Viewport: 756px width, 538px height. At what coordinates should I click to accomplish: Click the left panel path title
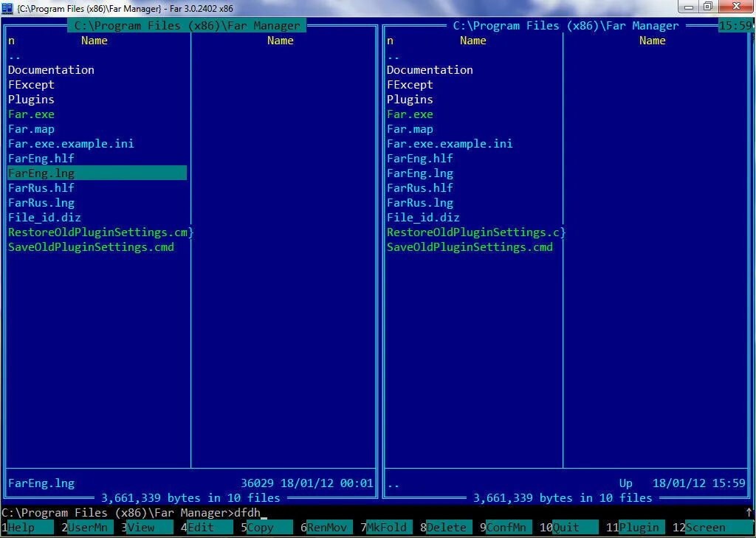pos(187,26)
